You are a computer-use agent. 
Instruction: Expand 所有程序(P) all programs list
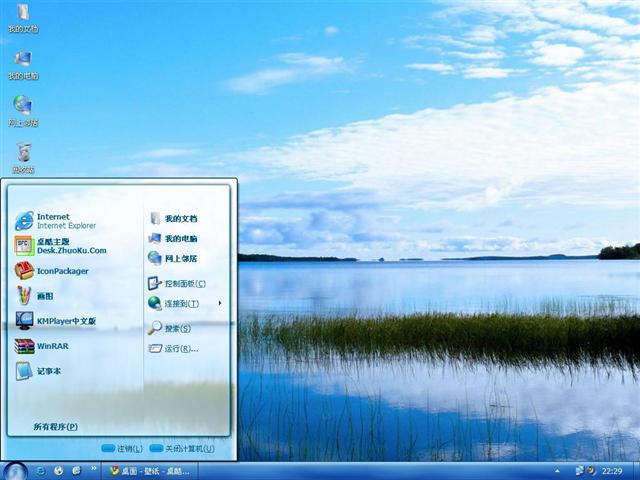56,427
